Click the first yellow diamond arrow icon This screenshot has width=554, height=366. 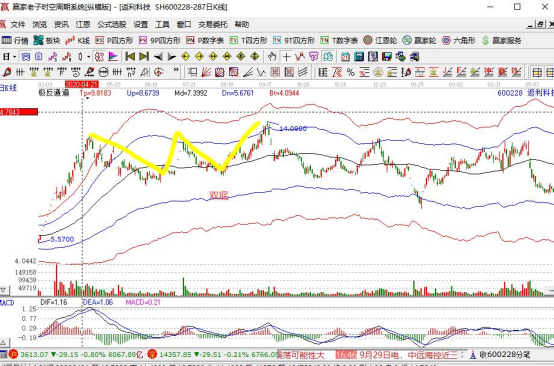[x=185, y=57]
